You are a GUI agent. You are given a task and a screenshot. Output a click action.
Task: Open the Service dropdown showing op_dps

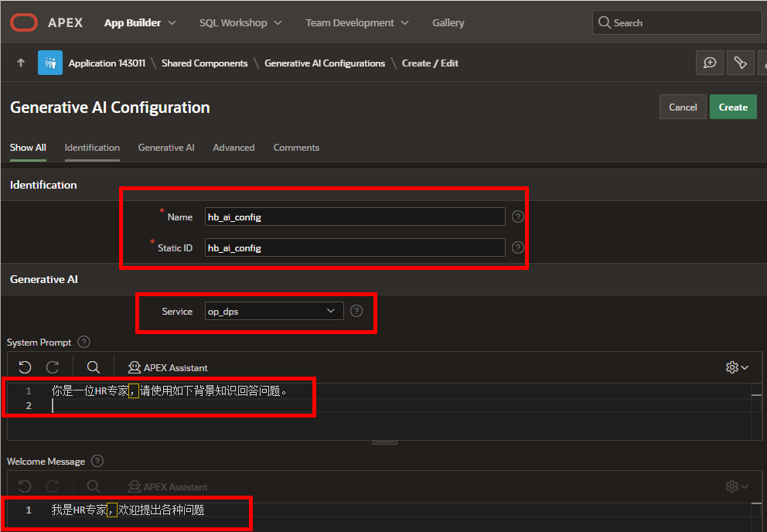274,312
